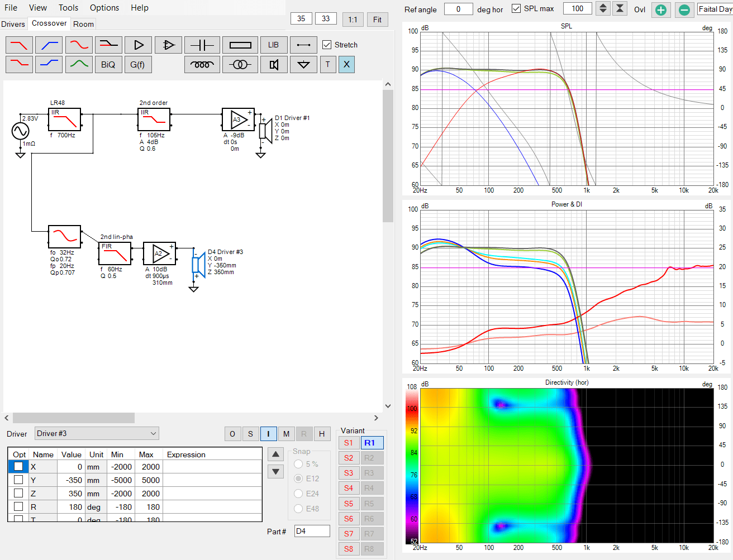
Task: Click the G(f) block button
Action: coord(137,64)
